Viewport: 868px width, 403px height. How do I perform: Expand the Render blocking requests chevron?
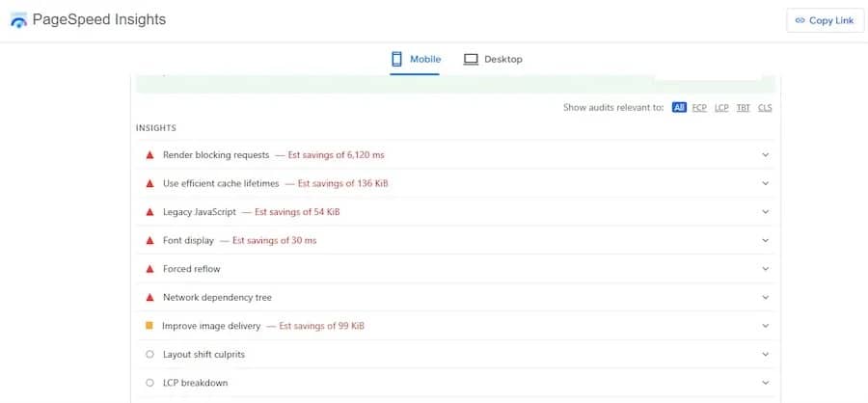point(766,155)
